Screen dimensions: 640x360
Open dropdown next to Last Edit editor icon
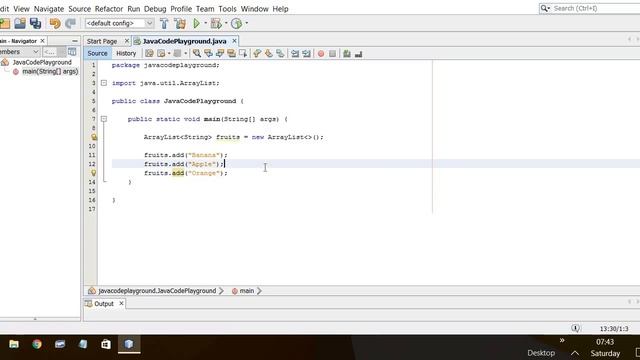click(169, 53)
